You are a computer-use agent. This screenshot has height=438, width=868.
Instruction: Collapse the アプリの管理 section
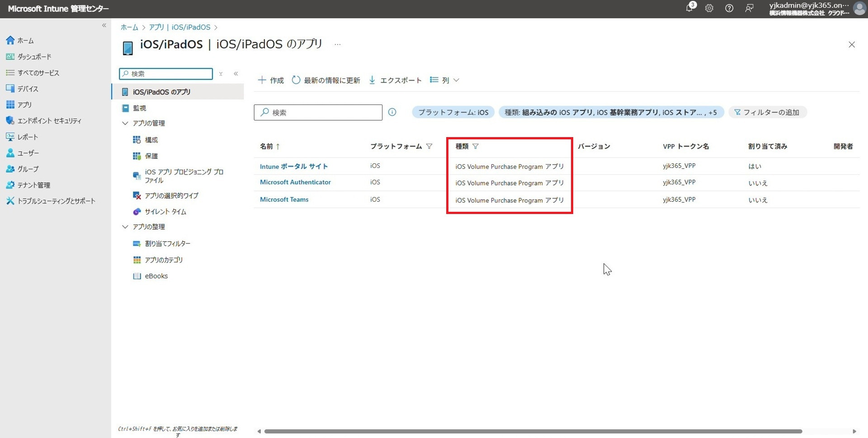tap(125, 123)
